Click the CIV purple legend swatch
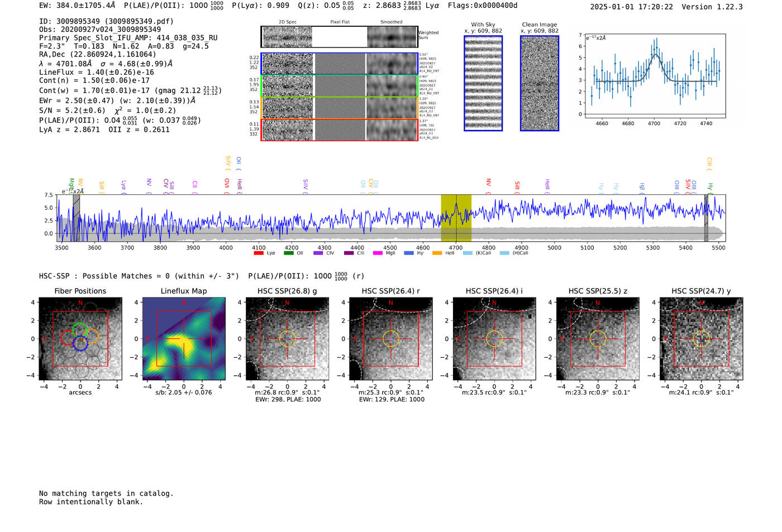The height and width of the screenshot is (532, 782). [x=319, y=253]
